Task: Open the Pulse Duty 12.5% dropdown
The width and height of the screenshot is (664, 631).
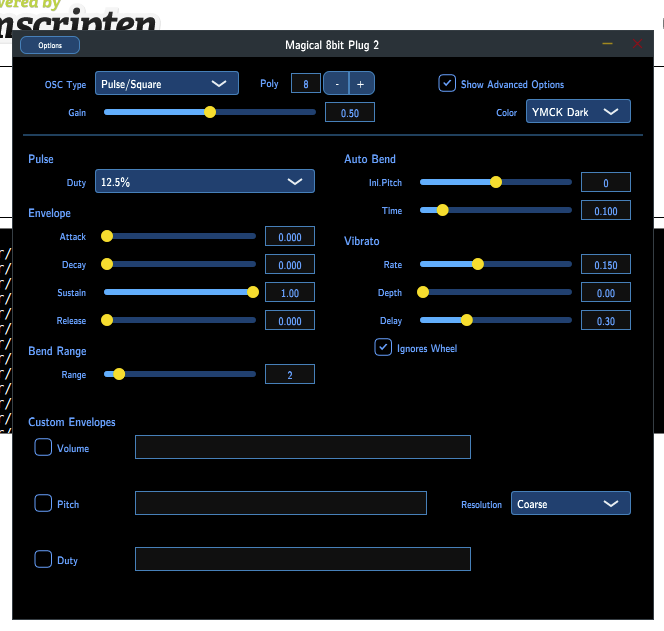Action: pos(205,181)
